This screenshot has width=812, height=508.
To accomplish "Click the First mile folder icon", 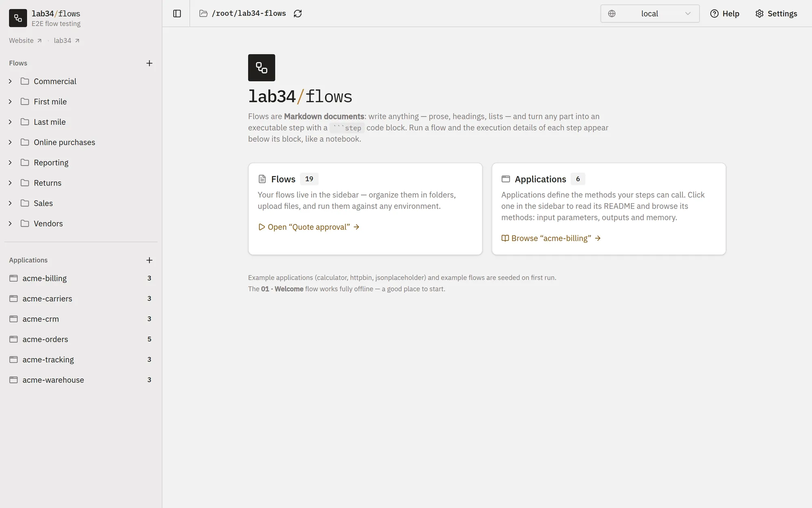I will tap(25, 102).
